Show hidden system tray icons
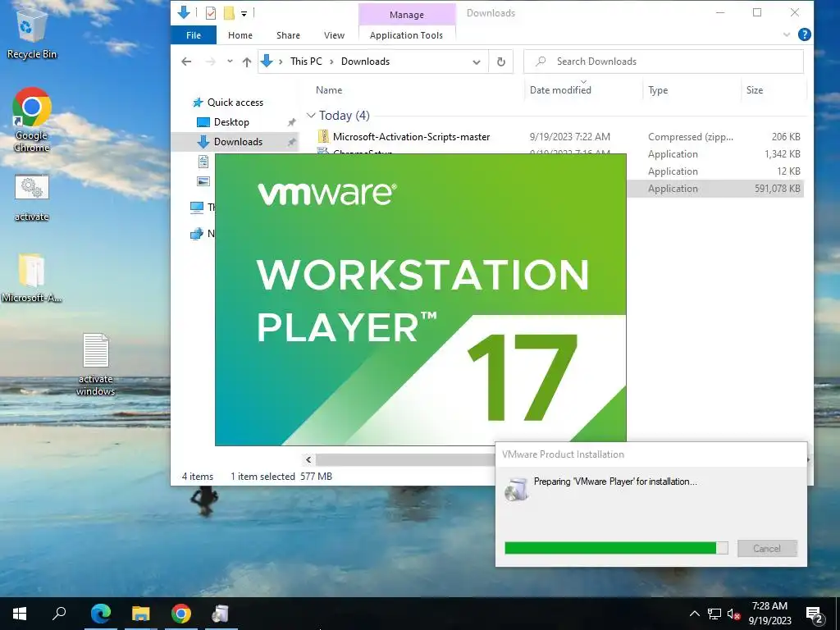Screen dimensions: 840x630 (x=694, y=614)
